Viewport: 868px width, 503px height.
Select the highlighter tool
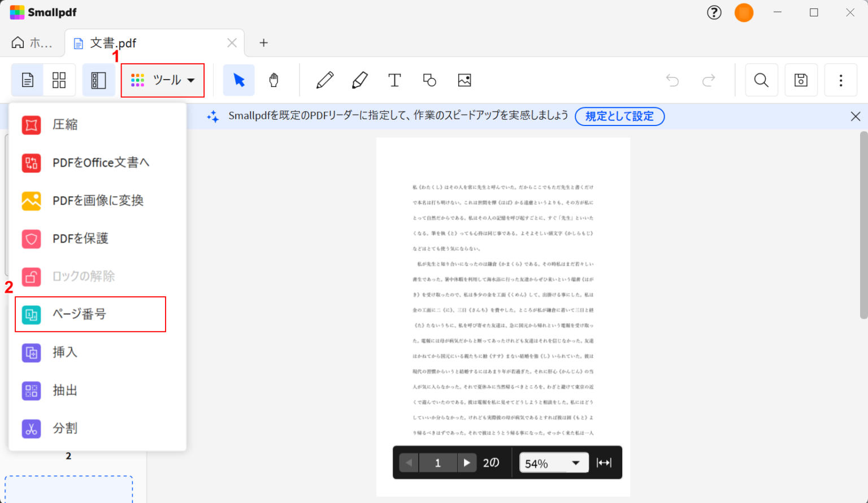(360, 80)
